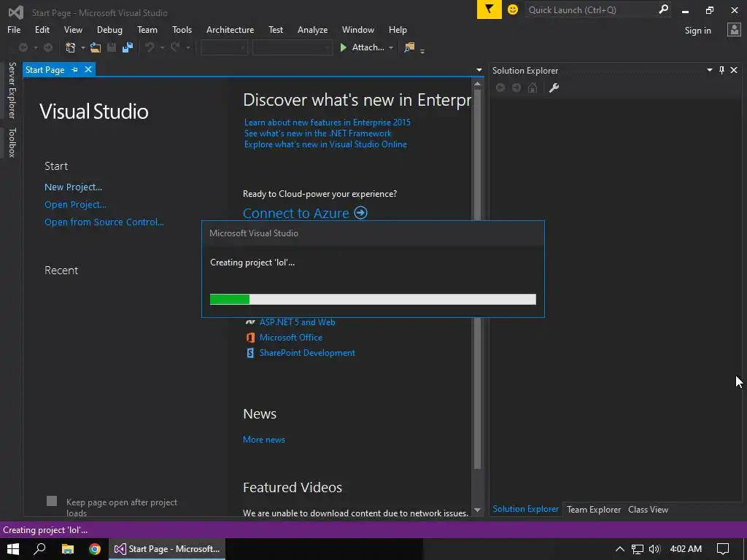This screenshot has width=747, height=560.
Task: Click the Quick Launch search magnifier
Action: (662, 9)
